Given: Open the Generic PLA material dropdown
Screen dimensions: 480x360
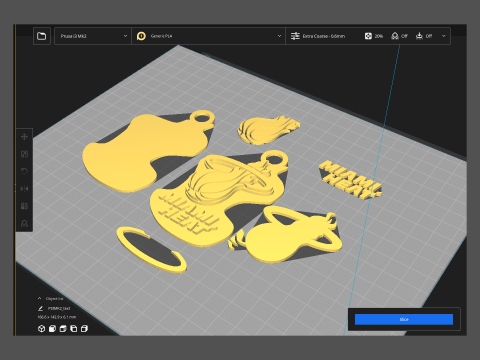Looking at the screenshot, I should click(209, 36).
